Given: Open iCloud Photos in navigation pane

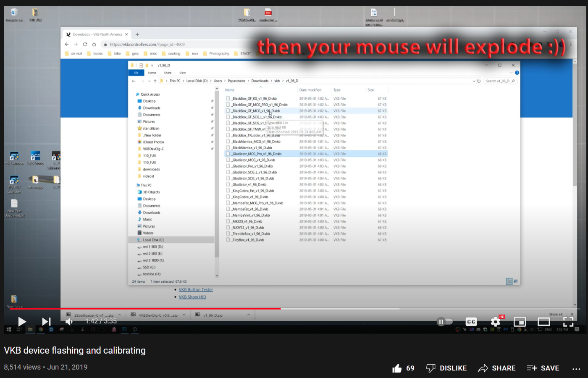Looking at the screenshot, I should (x=153, y=142).
